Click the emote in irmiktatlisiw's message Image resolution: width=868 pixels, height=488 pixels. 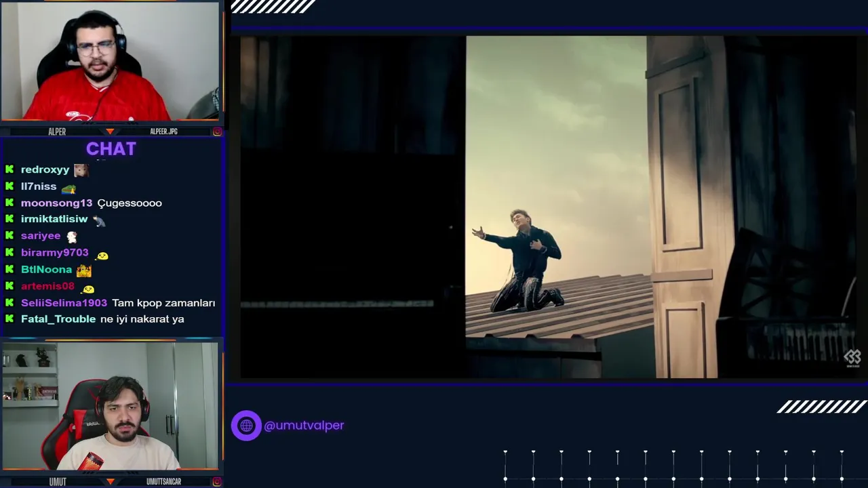coord(99,220)
